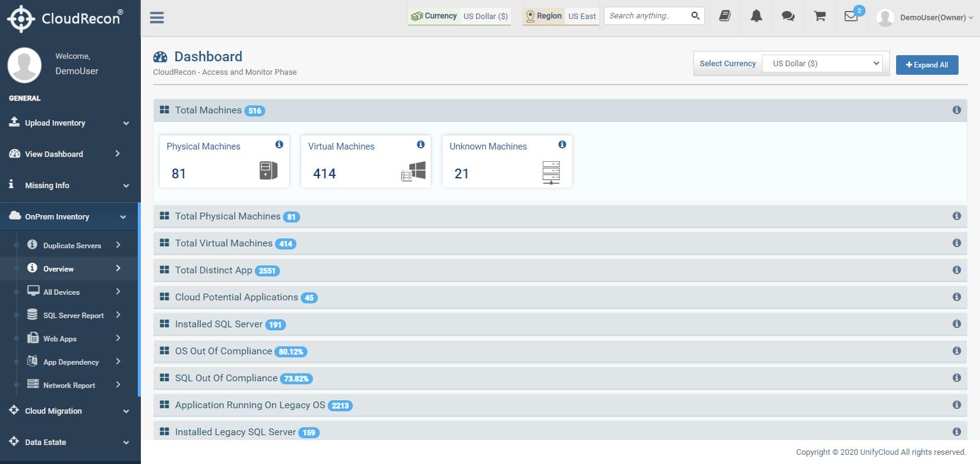Open View Dashboard menu item
This screenshot has height=464, width=980.
coord(70,154)
